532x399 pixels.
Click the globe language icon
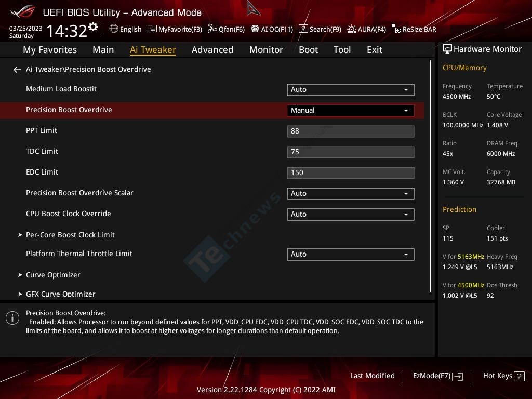[x=114, y=29]
